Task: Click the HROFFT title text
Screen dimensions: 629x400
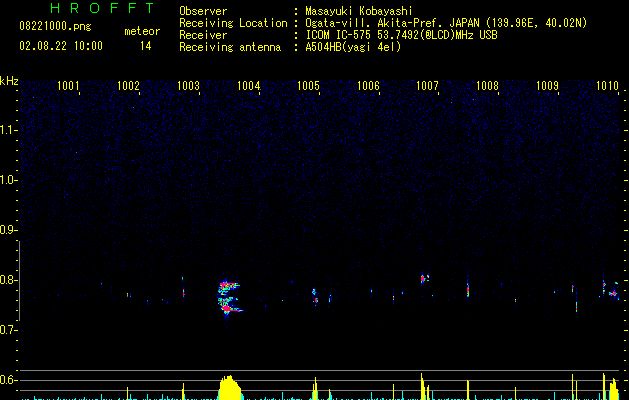Action: (103, 8)
